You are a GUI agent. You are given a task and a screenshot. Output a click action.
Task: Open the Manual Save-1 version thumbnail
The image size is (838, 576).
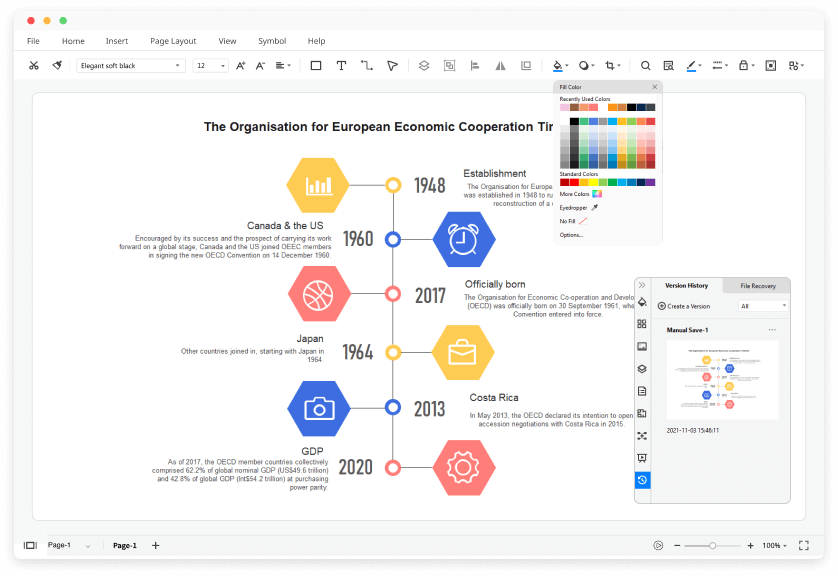click(722, 380)
